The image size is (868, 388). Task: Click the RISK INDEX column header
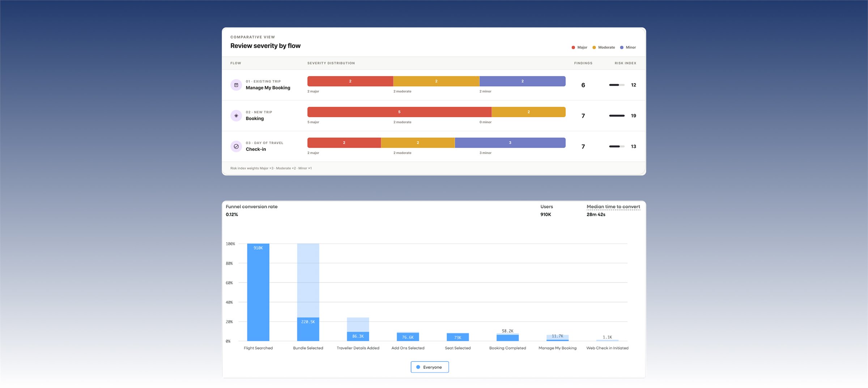(x=625, y=63)
